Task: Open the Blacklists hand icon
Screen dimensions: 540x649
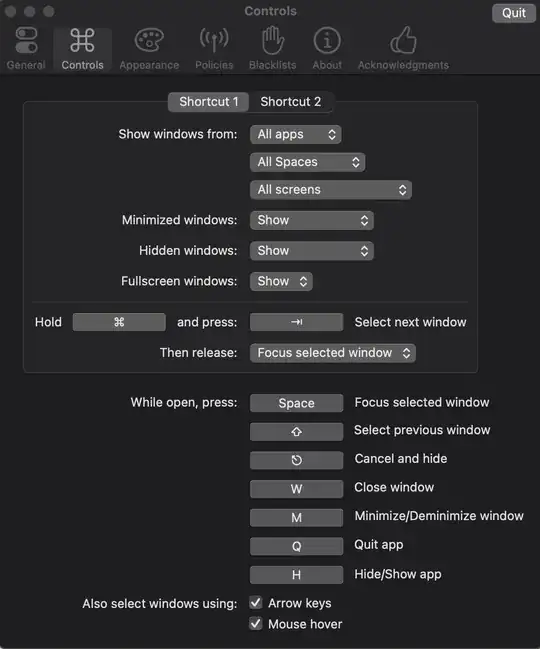Action: click(273, 41)
